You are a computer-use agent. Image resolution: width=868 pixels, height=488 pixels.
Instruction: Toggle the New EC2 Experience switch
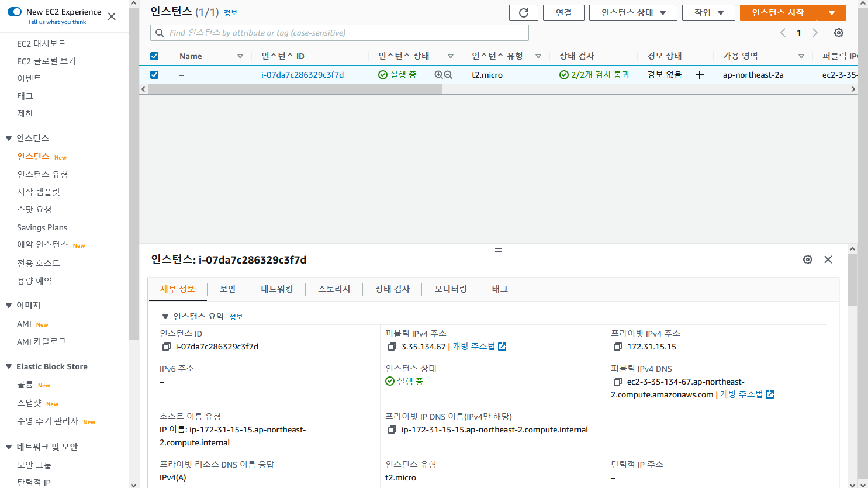[x=15, y=12]
